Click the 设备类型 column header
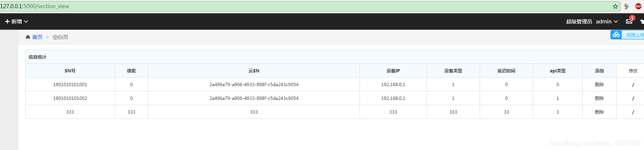The width and height of the screenshot is (644, 150). [x=453, y=71]
